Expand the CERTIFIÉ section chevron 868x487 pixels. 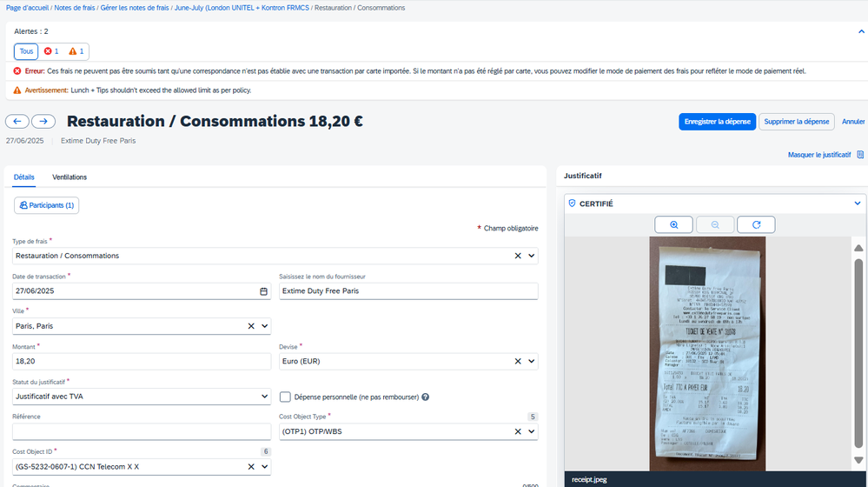[858, 203]
